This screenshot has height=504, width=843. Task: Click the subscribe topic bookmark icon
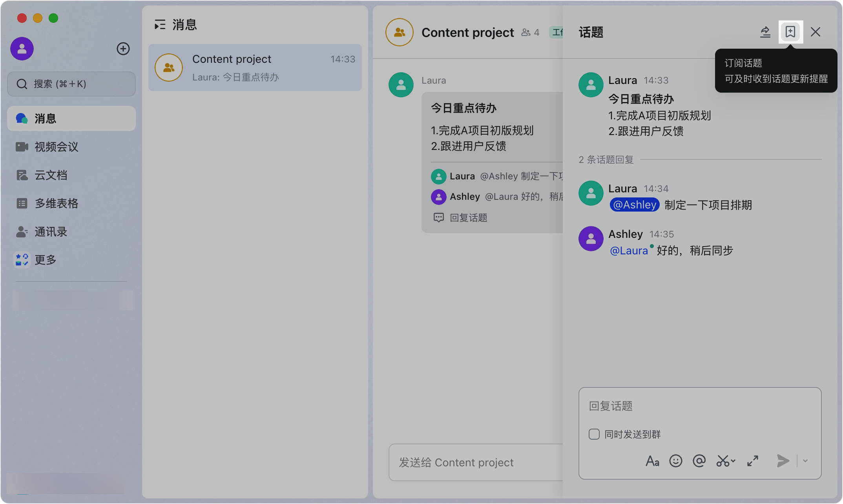790,32
